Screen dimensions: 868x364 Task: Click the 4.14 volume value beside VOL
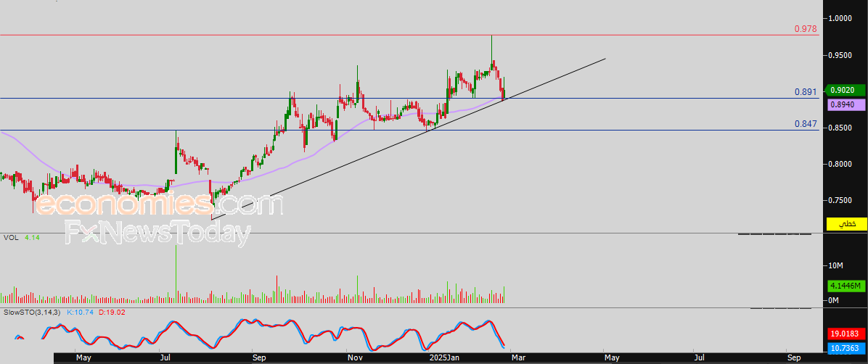31,237
